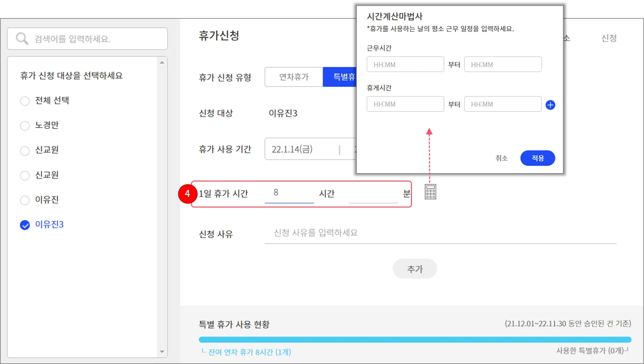644x364 pixels.
Task: Select the 노경만 radio button
Action: (x=25, y=126)
